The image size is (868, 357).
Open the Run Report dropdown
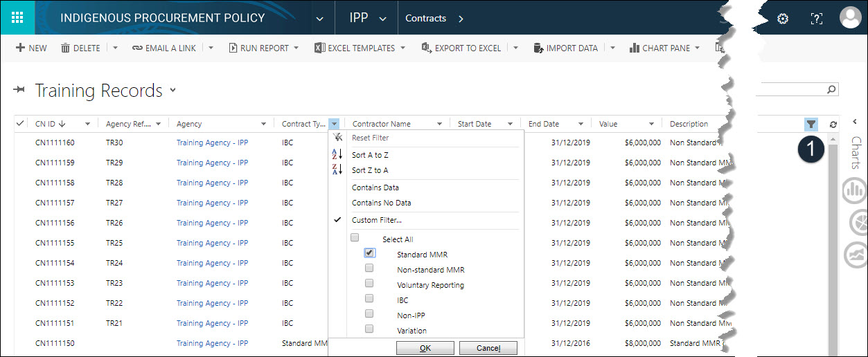[296, 48]
